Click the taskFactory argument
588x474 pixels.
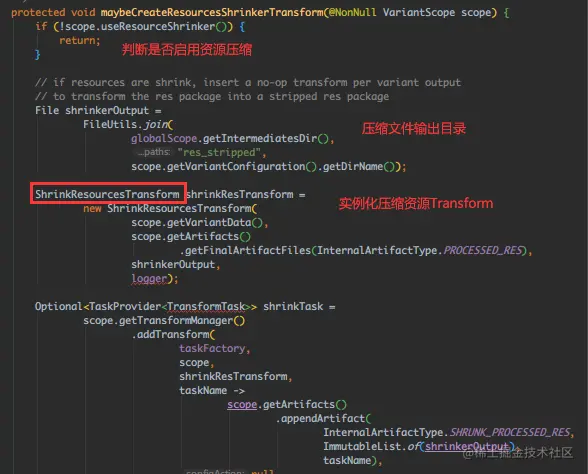[212, 348]
